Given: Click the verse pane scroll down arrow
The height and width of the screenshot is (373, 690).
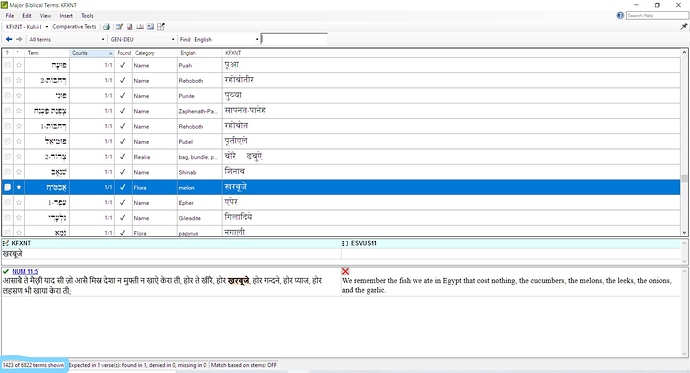Looking at the screenshot, I should [684, 354].
